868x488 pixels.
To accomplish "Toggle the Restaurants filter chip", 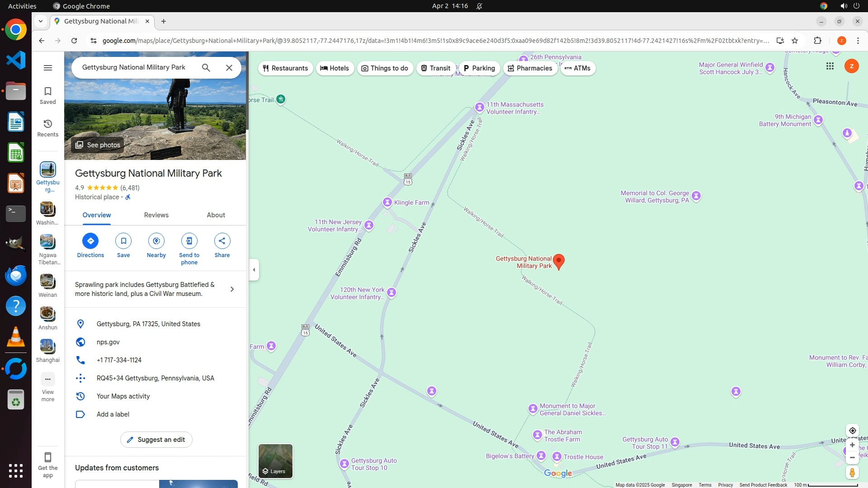I will click(x=285, y=68).
